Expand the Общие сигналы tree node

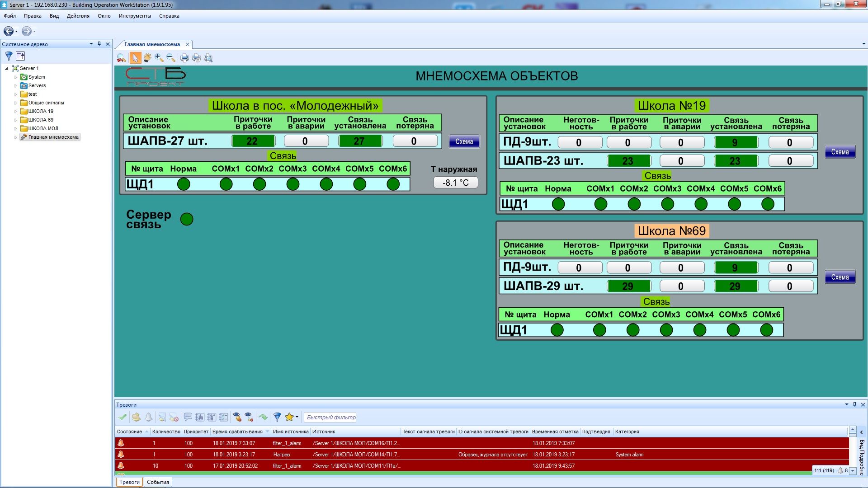(x=15, y=103)
